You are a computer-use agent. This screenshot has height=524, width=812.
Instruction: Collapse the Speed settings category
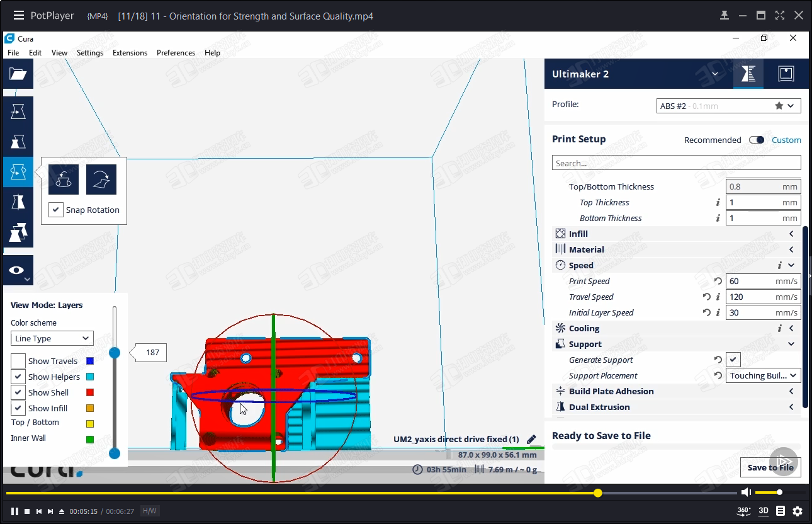click(675, 265)
